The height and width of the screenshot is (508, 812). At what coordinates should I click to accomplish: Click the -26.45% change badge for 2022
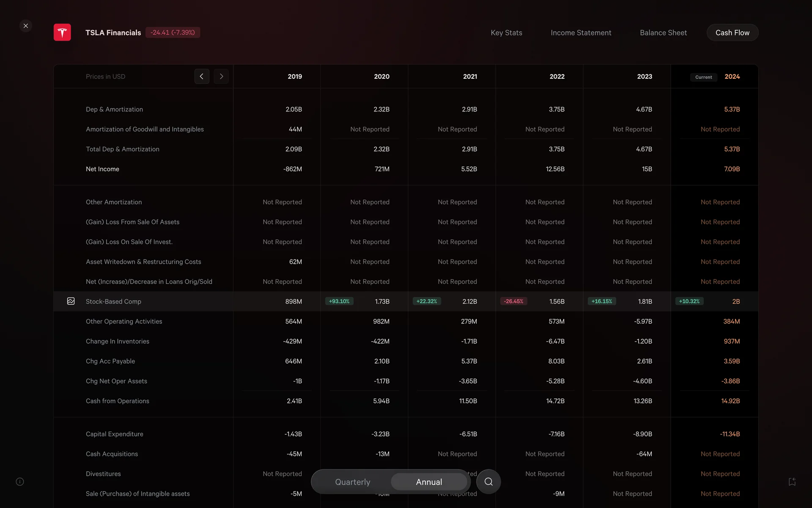tap(513, 301)
